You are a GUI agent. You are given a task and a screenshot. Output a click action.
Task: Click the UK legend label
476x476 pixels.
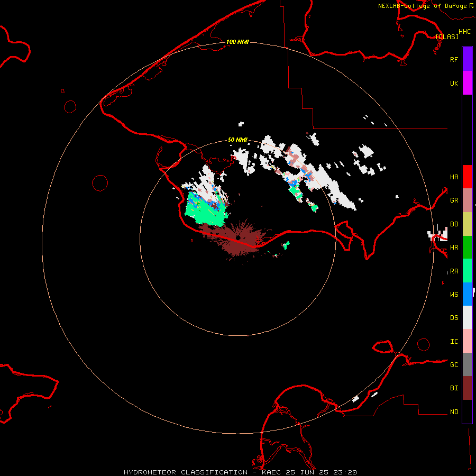click(454, 83)
